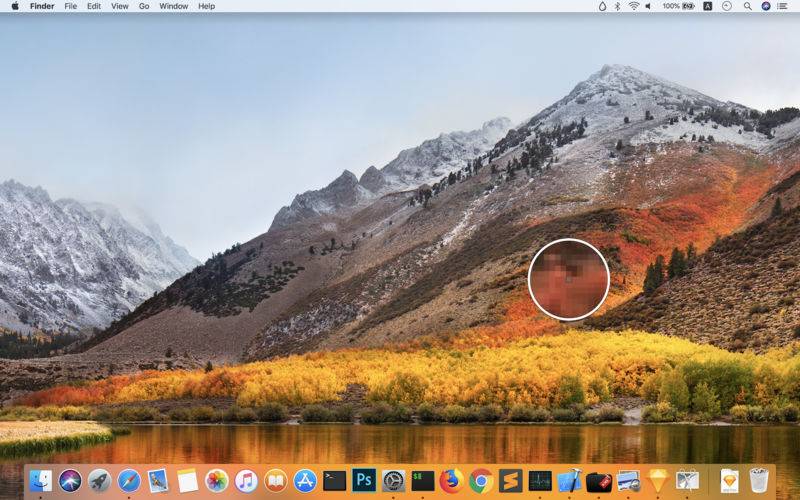Open the Time Machine menu bar icon
This screenshot has height=500, width=800.
click(x=727, y=6)
